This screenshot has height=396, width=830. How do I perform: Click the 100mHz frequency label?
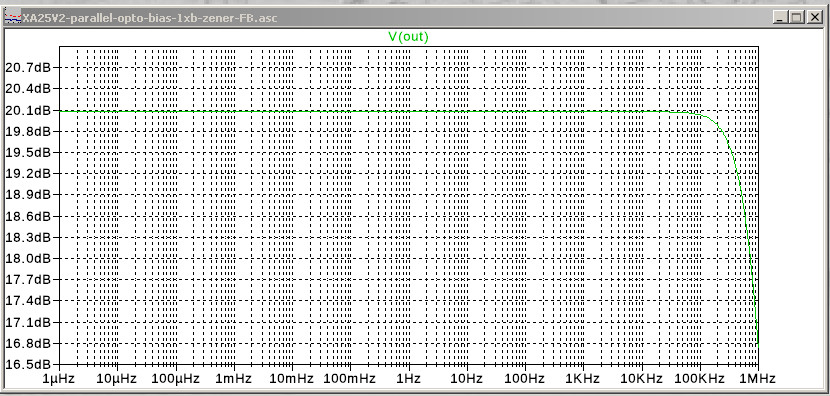coord(350,379)
